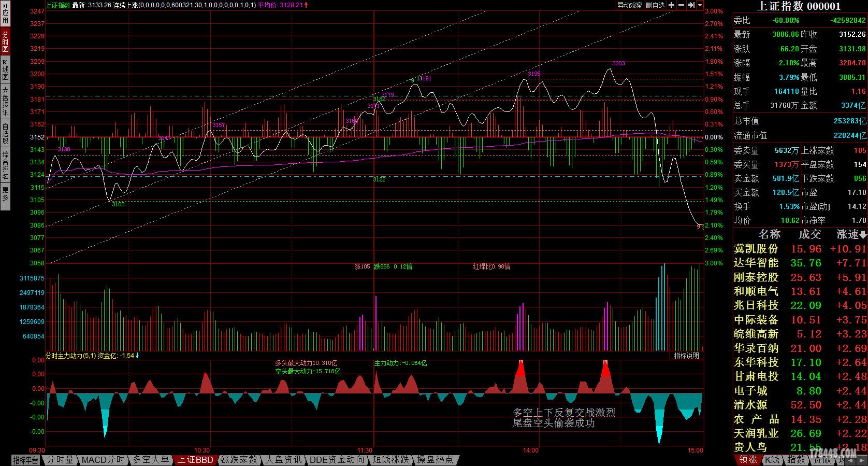Click the jump-to-end arrow icon in chart toolbar

pyautogui.click(x=691, y=5)
